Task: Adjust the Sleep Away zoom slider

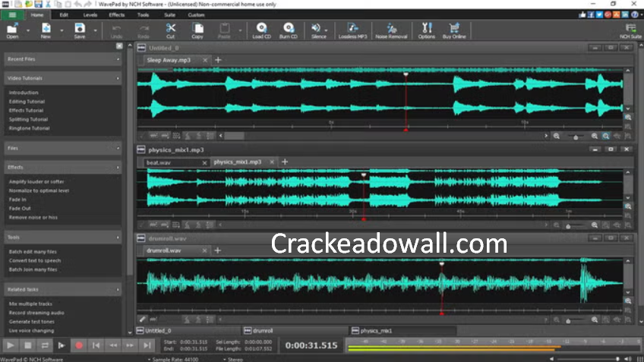Action: pyautogui.click(x=576, y=137)
